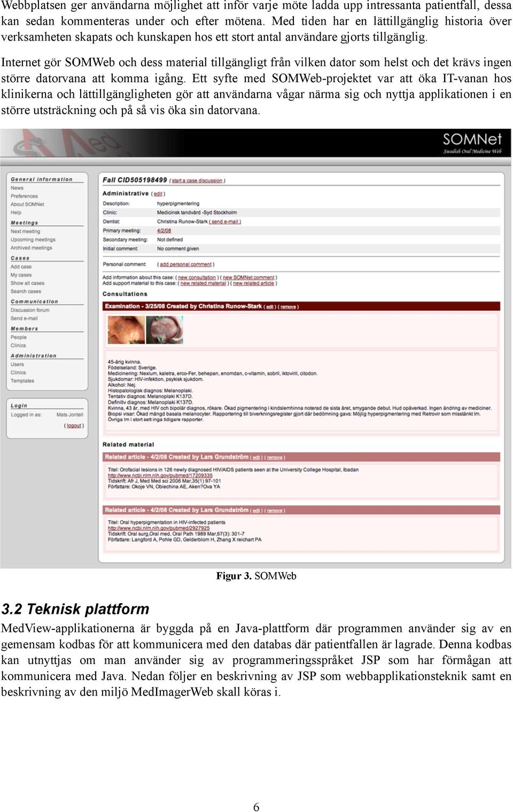Image resolution: width=513 pixels, height=812 pixels.
Task: Click the Consultations section heading
Action: (125, 294)
